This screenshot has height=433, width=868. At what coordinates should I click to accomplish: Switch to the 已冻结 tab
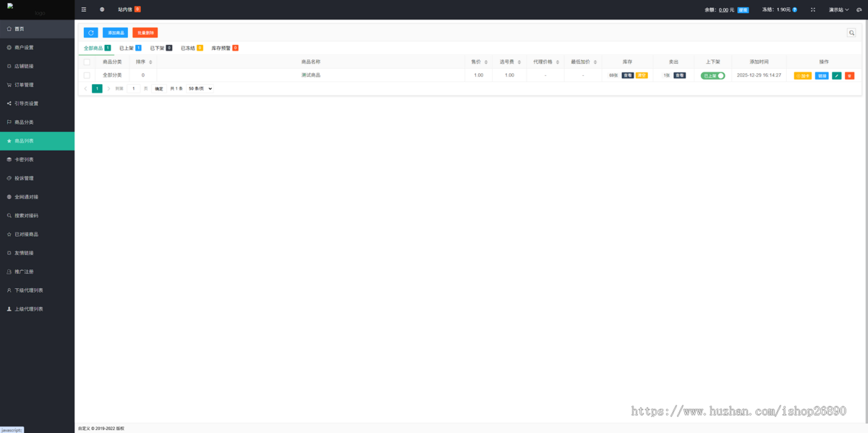pos(192,48)
